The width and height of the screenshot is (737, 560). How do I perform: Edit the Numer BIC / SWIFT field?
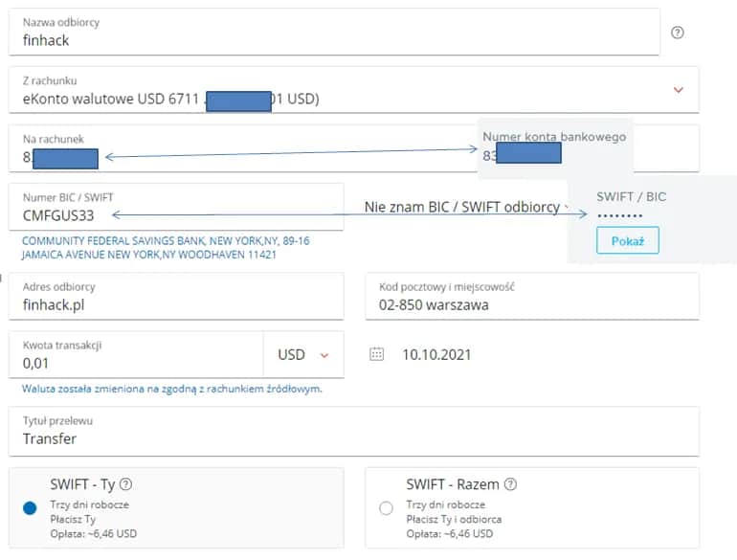tap(177, 215)
